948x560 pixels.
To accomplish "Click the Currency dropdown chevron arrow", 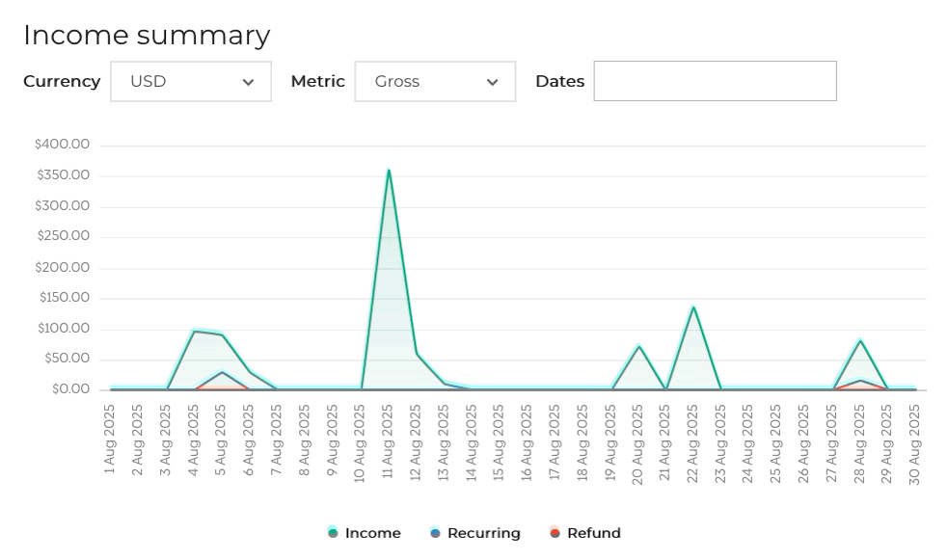I will tap(248, 82).
